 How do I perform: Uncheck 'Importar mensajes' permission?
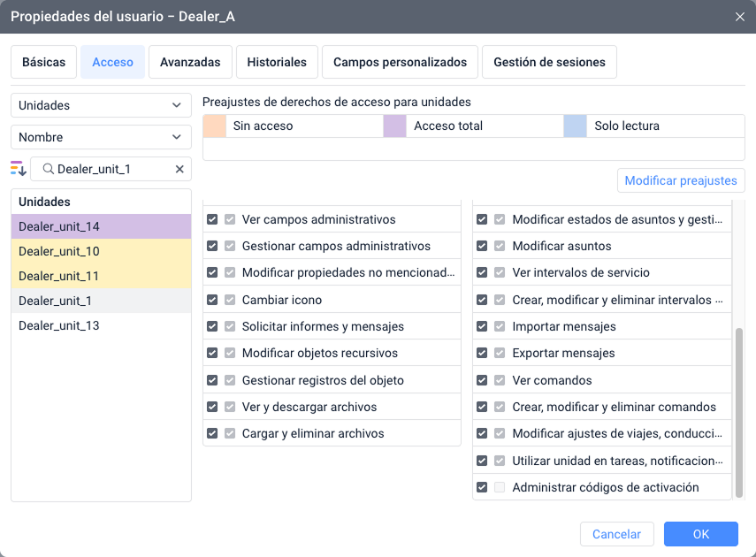[x=482, y=326]
